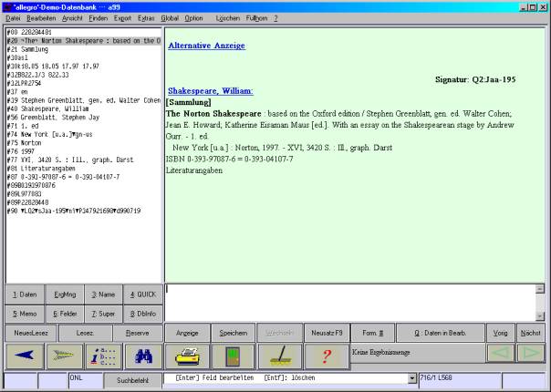Click the 4: QUICK button
The width and height of the screenshot is (551, 392).
143,294
